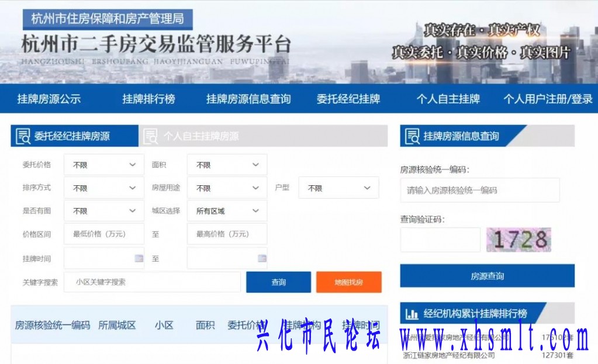Open 挂牌房源公示 navigation item
This screenshot has height=364, width=598.
point(49,99)
